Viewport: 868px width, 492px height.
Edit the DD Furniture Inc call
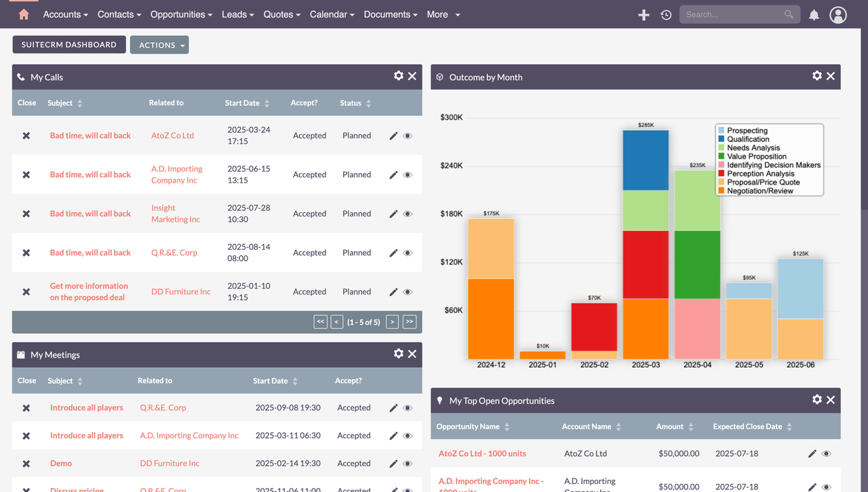coord(393,292)
